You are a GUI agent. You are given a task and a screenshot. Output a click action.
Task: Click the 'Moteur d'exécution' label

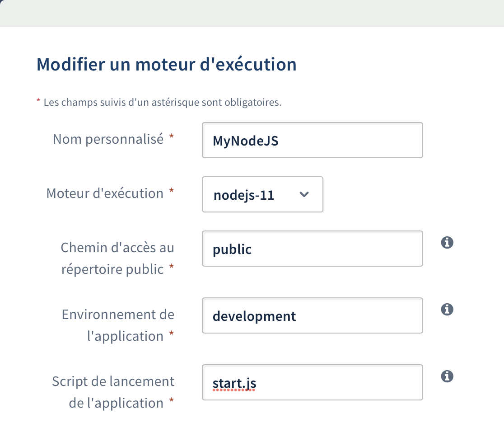point(105,193)
